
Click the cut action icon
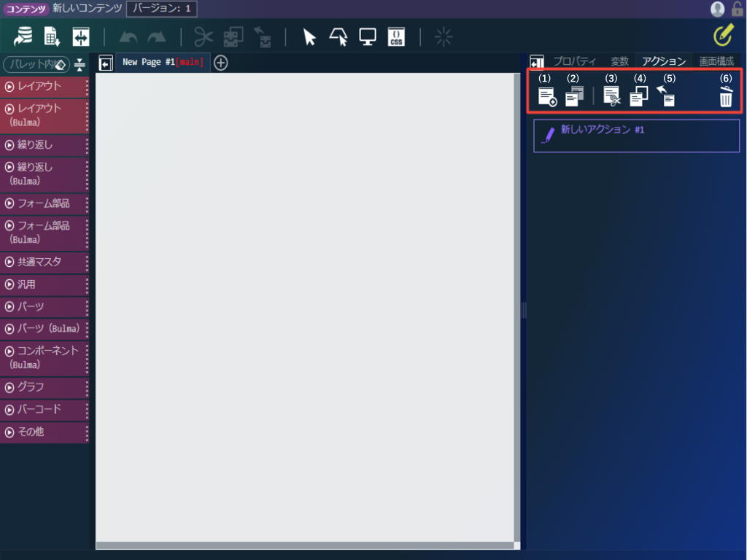[612, 96]
